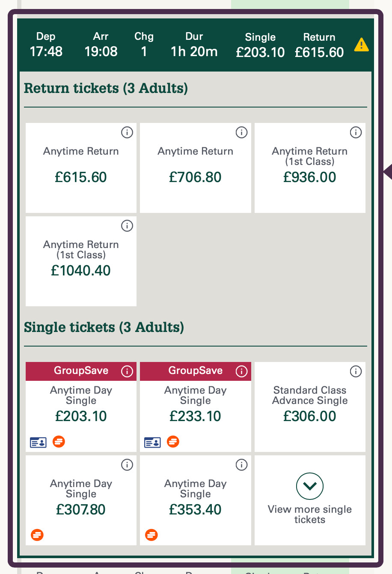Click info icon on £615.60 Anytime Return

127,133
